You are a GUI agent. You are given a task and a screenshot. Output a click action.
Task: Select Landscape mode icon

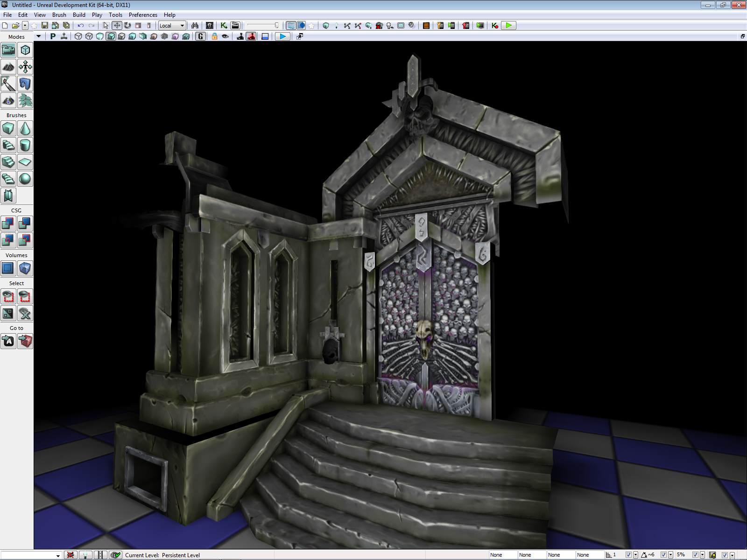8,100
